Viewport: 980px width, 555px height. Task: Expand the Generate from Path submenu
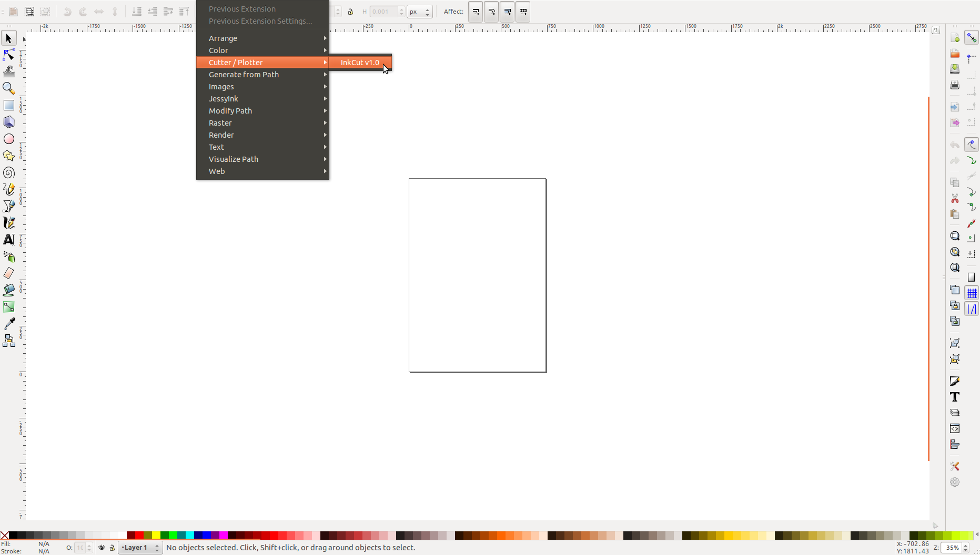coord(262,75)
